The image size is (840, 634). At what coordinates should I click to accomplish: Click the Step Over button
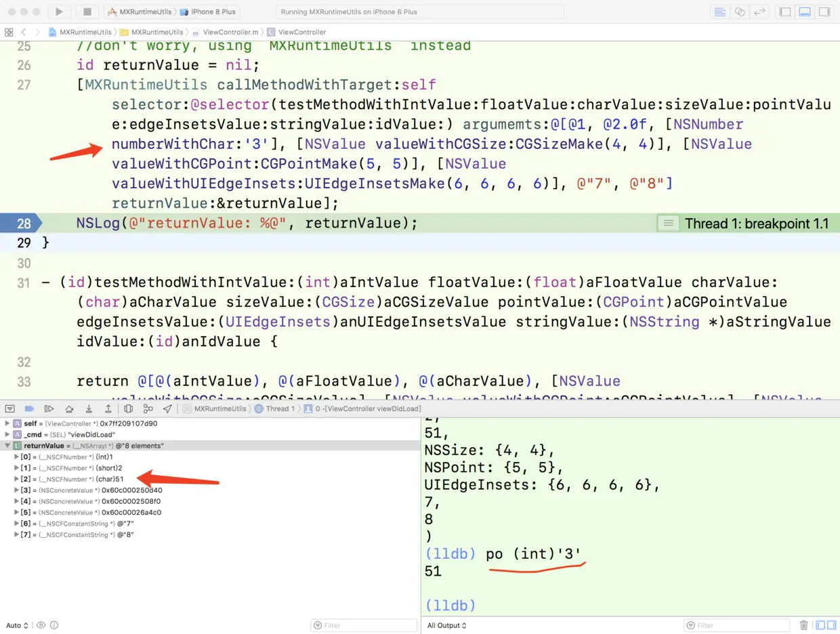click(69, 408)
